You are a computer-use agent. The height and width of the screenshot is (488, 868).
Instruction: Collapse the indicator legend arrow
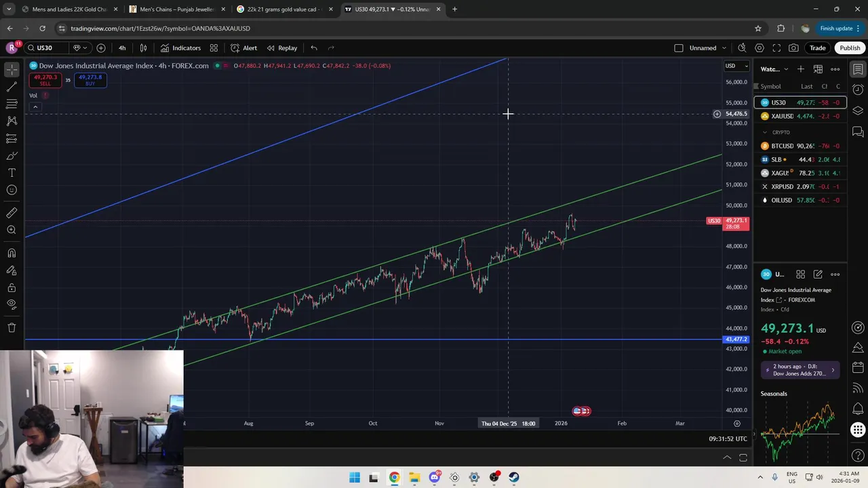pyautogui.click(x=35, y=107)
